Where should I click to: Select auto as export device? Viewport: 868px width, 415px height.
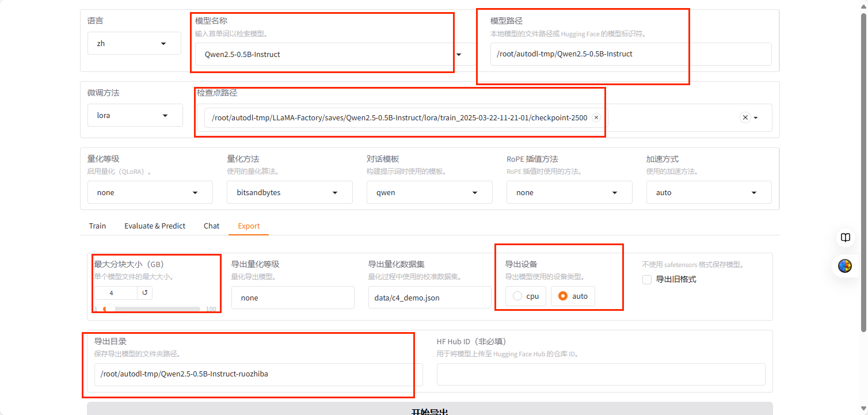(x=573, y=296)
